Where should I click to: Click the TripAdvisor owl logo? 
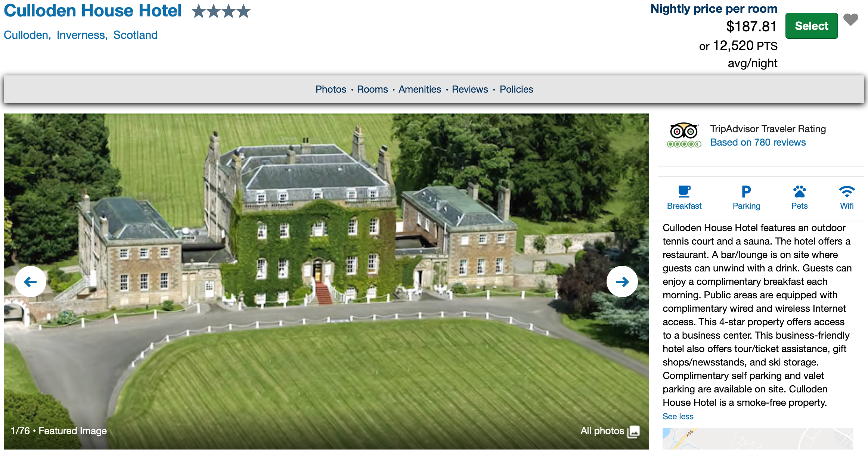coord(684,135)
